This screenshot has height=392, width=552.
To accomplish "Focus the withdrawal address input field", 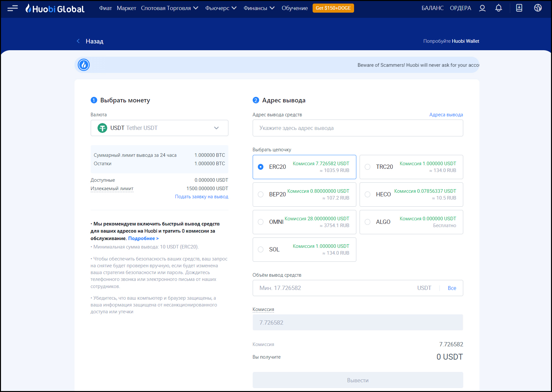I will [x=358, y=128].
